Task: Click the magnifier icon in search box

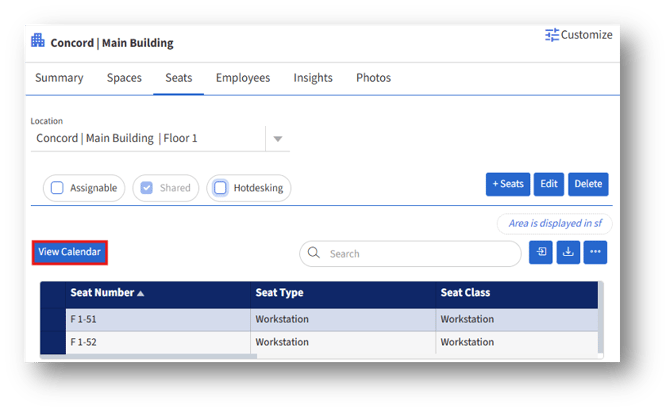Action: (x=314, y=254)
